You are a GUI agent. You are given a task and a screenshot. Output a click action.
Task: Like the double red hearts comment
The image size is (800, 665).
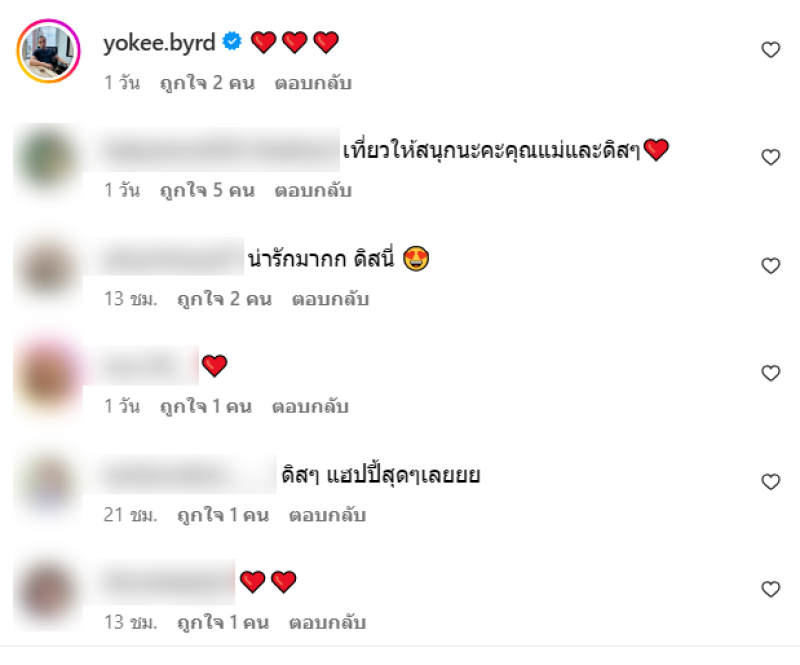[x=770, y=589]
